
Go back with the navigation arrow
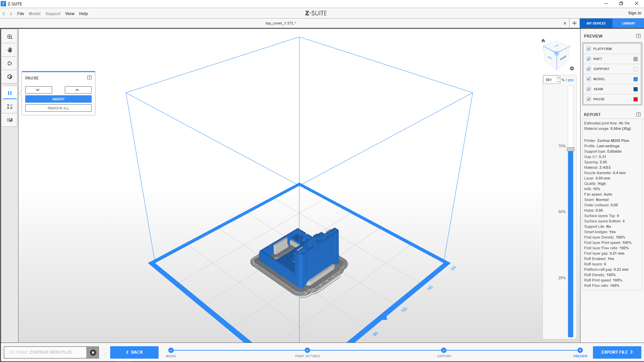tap(4, 14)
